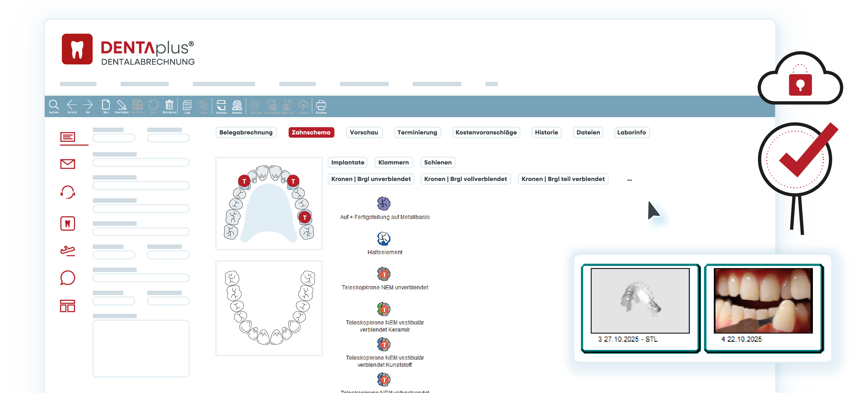Open the 27.10.2025 STL scan thumbnail
The image size is (868, 393).
640,301
